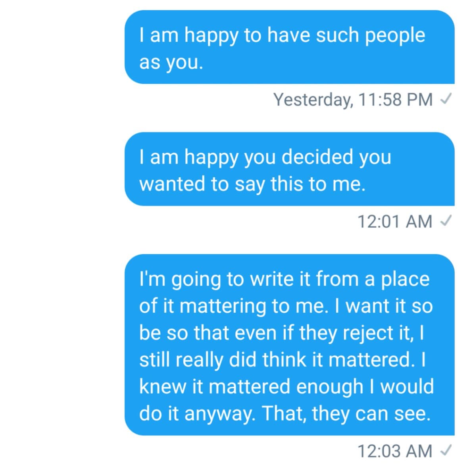Click the "Yesterday, 11:58 PM" timestamp
The image size is (469, 476).
(x=353, y=100)
